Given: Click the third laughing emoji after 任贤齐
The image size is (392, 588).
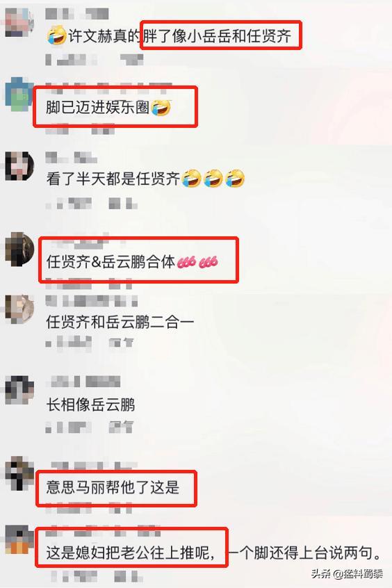Looking at the screenshot, I should point(235,179).
